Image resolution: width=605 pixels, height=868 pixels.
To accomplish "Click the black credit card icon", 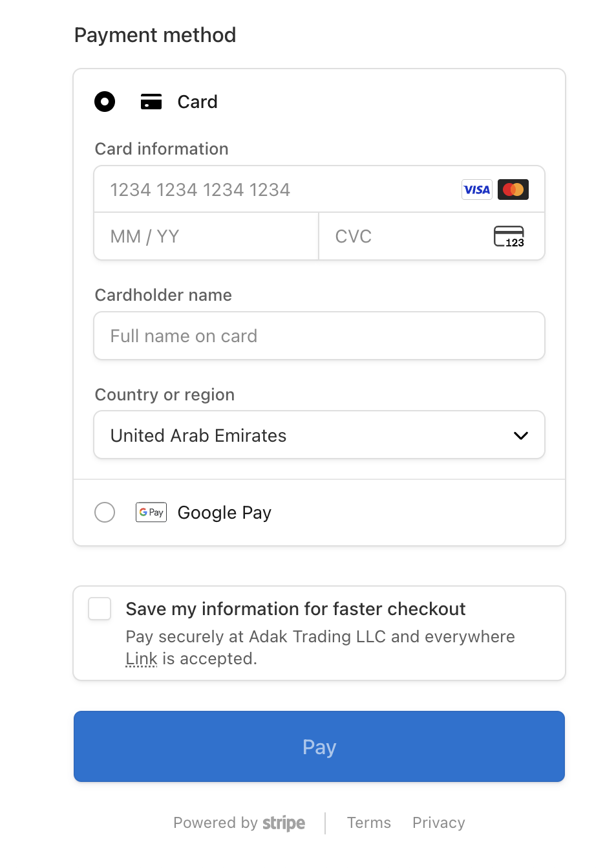I will click(151, 102).
